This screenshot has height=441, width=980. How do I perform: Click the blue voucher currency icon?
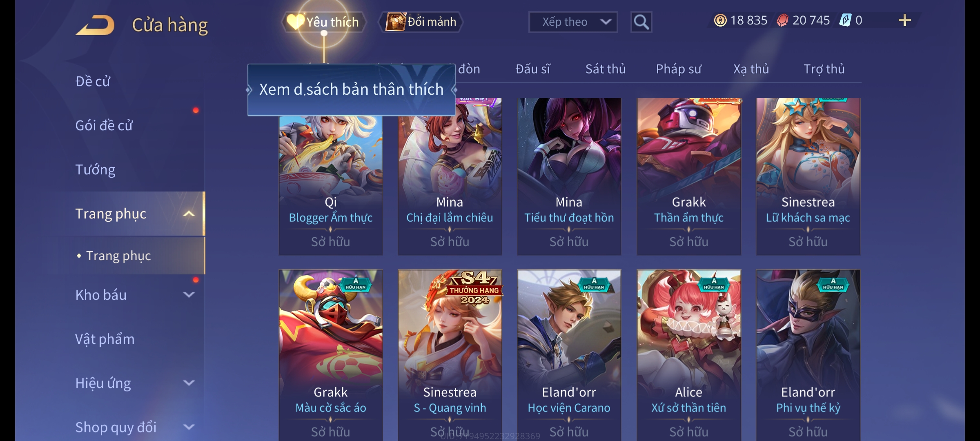click(845, 20)
